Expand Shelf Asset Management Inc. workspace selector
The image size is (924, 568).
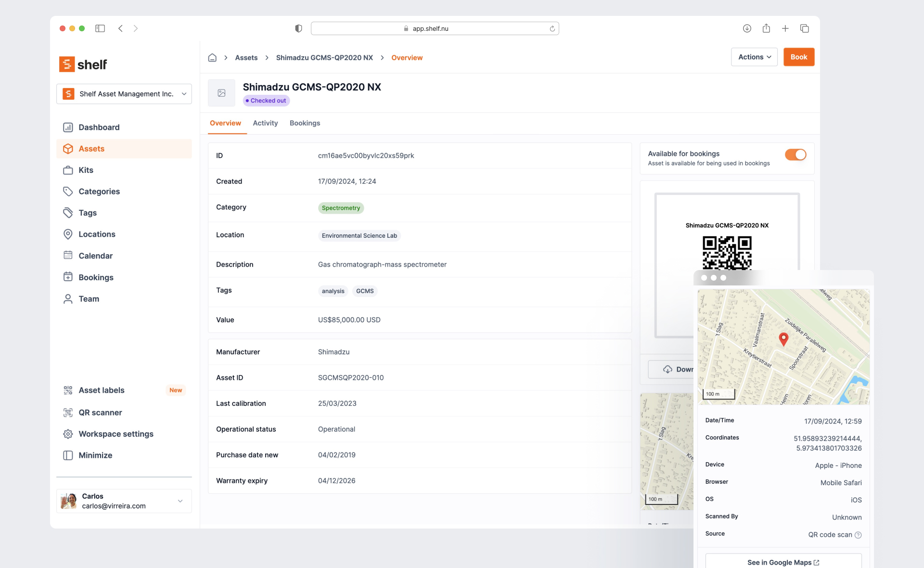point(124,94)
